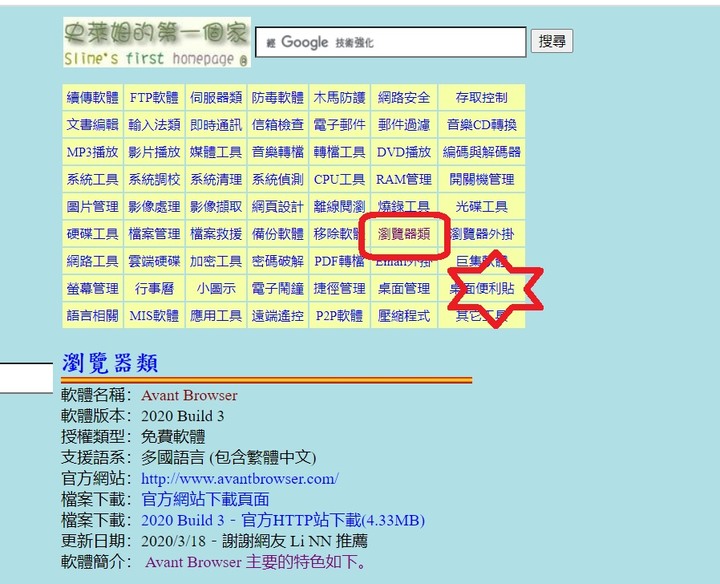Screen dimensions: 720x584
Task: Open the 媒體工具 category
Action: pyautogui.click(x=216, y=152)
